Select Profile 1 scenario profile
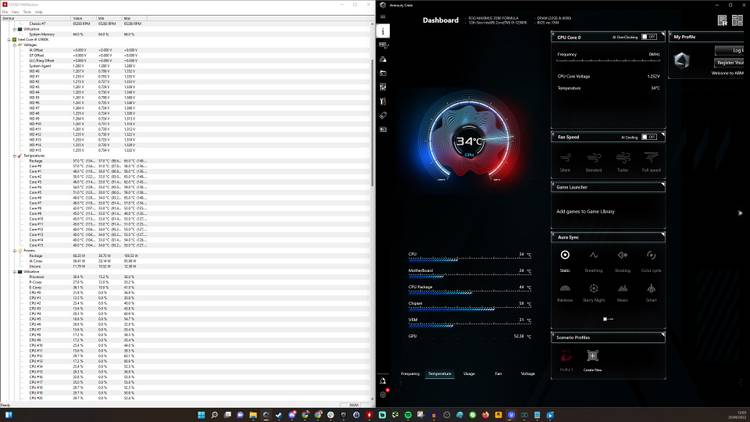Image resolution: width=750 pixels, height=422 pixels. click(x=566, y=360)
